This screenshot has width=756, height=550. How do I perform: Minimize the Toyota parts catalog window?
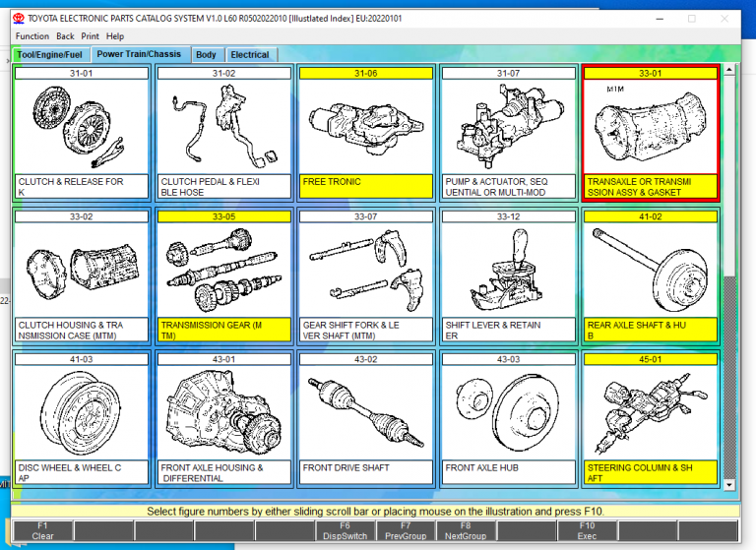(660, 19)
